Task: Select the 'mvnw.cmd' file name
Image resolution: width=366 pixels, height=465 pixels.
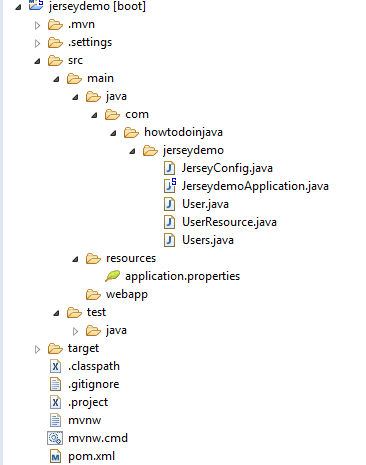Action: [98, 438]
